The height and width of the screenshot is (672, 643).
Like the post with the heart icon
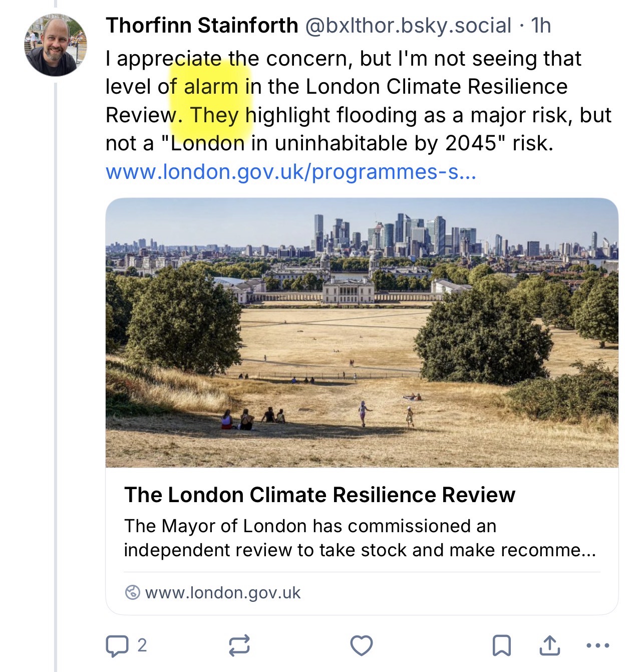[361, 645]
